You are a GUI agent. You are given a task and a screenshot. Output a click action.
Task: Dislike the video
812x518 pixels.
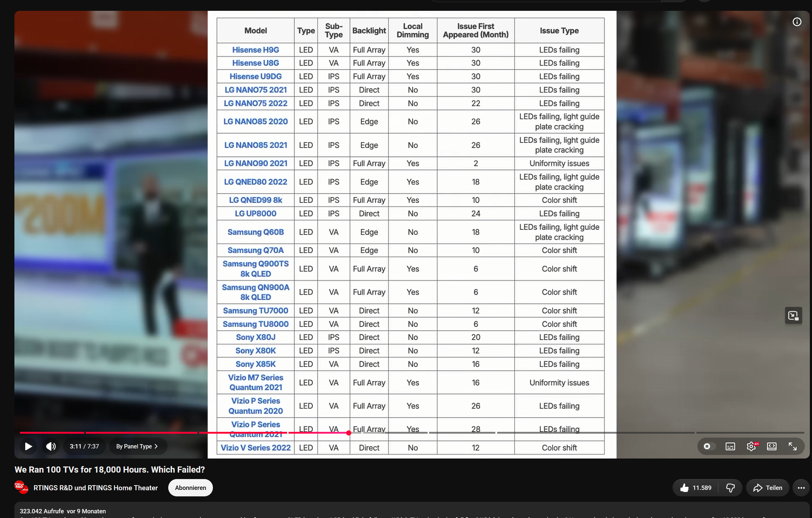(x=730, y=488)
